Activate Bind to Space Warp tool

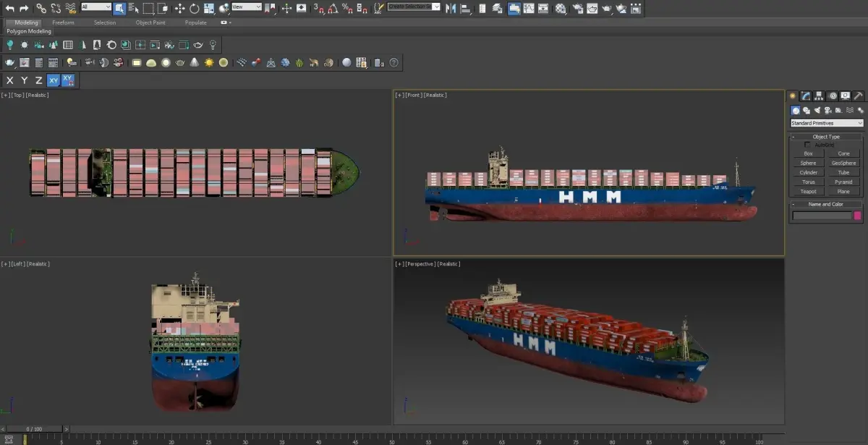[70, 8]
